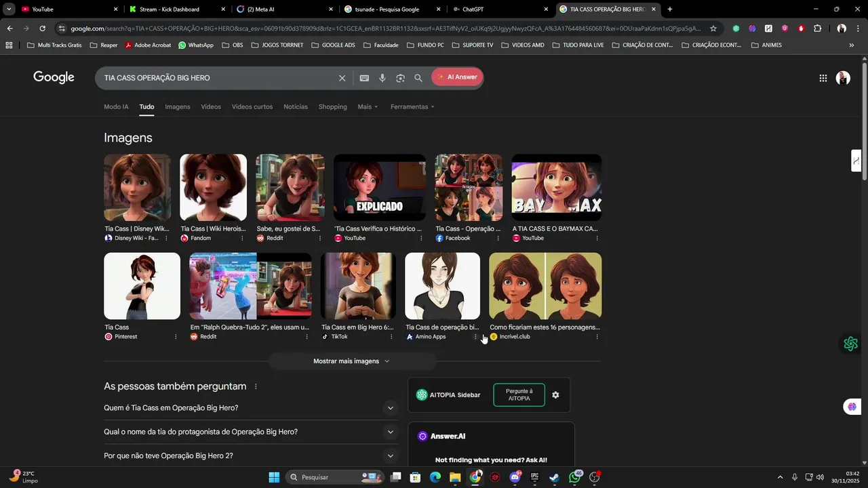Open Epic Games Launcher from taskbar

534,477
